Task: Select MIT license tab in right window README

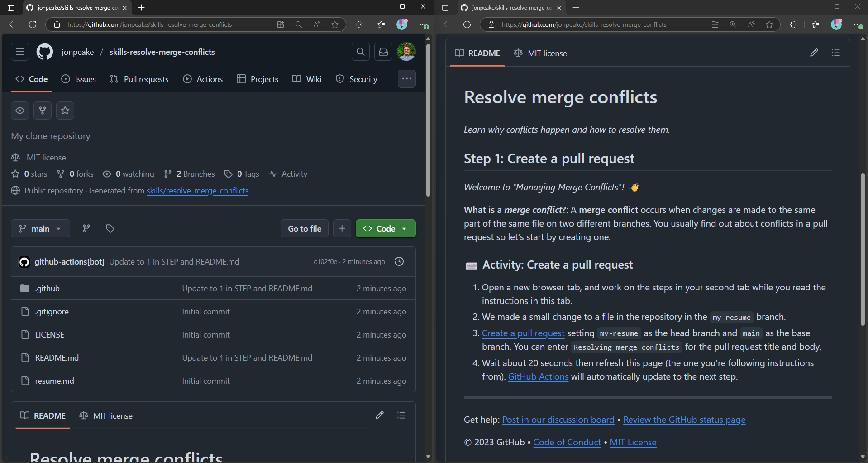Action: coord(540,53)
